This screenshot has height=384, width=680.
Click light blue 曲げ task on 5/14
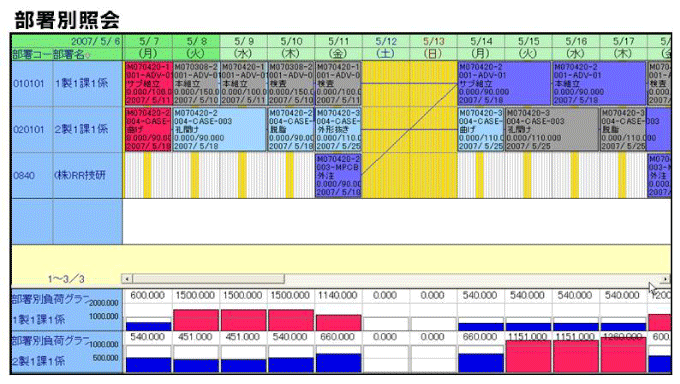(x=481, y=129)
